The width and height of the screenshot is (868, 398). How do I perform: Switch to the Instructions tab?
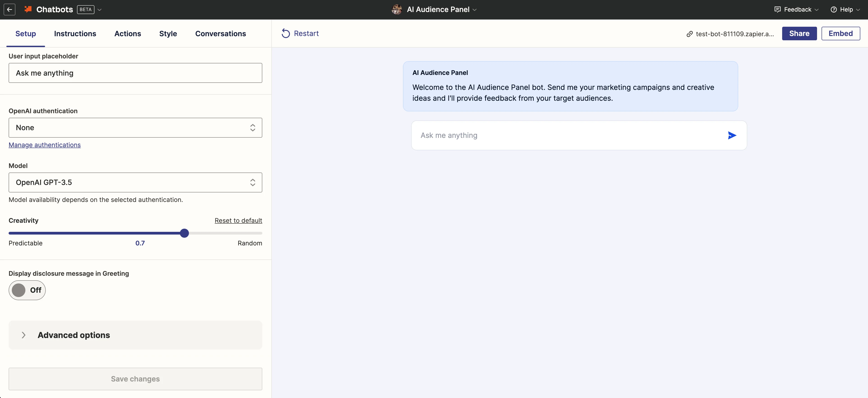(75, 34)
